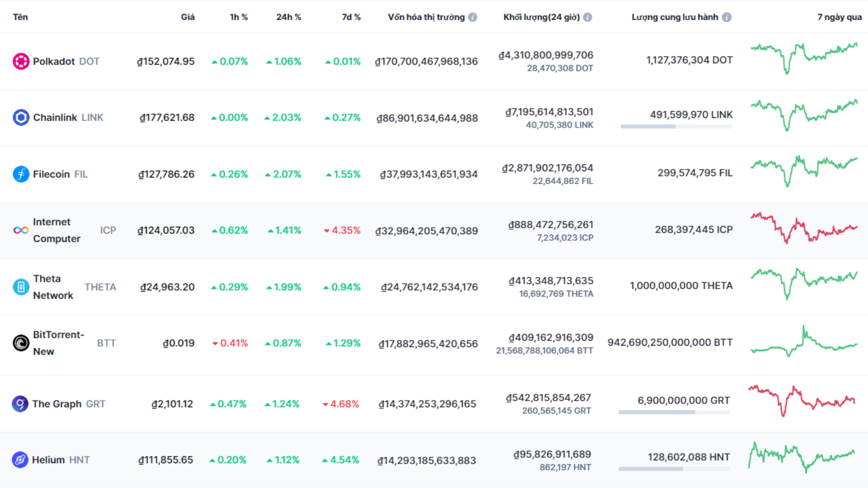Open the Theta Network coin page
The image size is (868, 488).
[74, 287]
